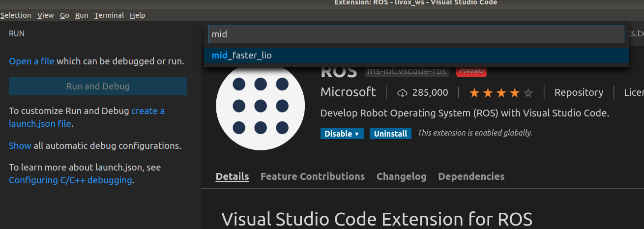Open the extension Repository link

pyautogui.click(x=579, y=92)
